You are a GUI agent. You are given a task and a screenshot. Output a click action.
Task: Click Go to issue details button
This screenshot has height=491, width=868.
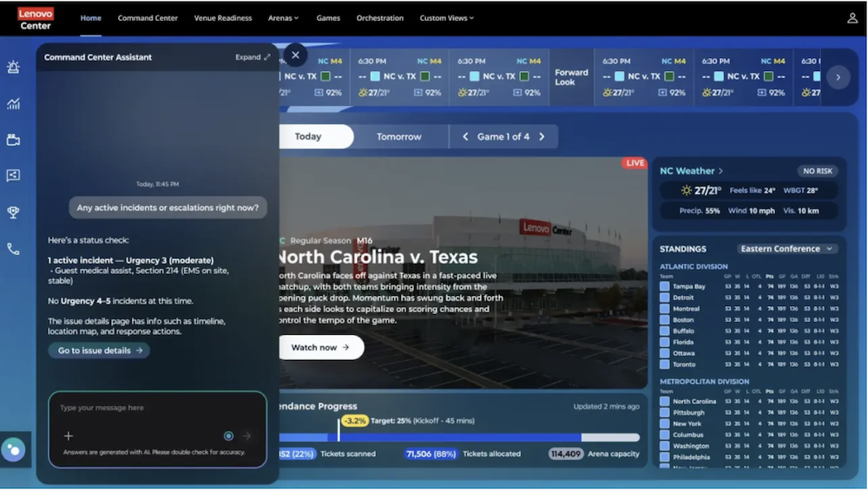pyautogui.click(x=100, y=350)
